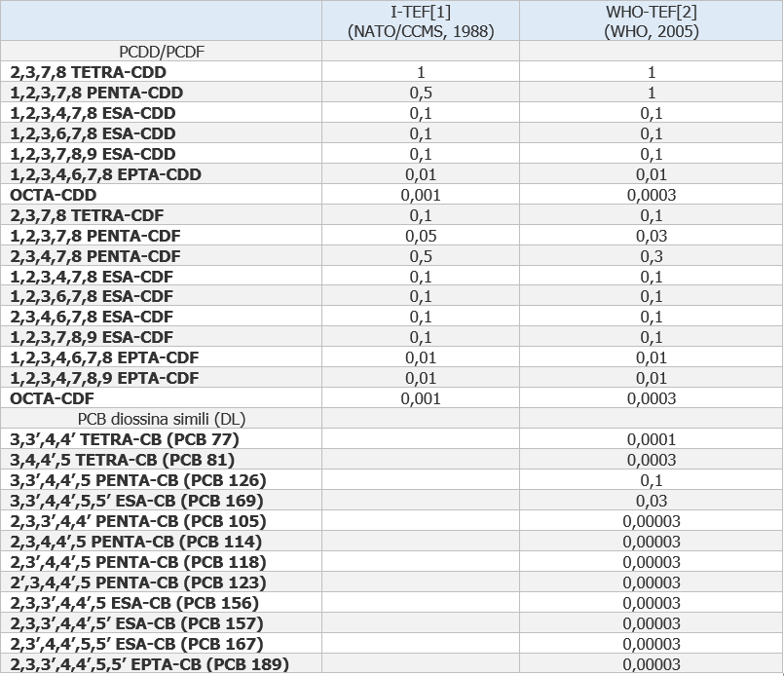Click the 2,3,7,8 TETRA-CDD row label

89,72
